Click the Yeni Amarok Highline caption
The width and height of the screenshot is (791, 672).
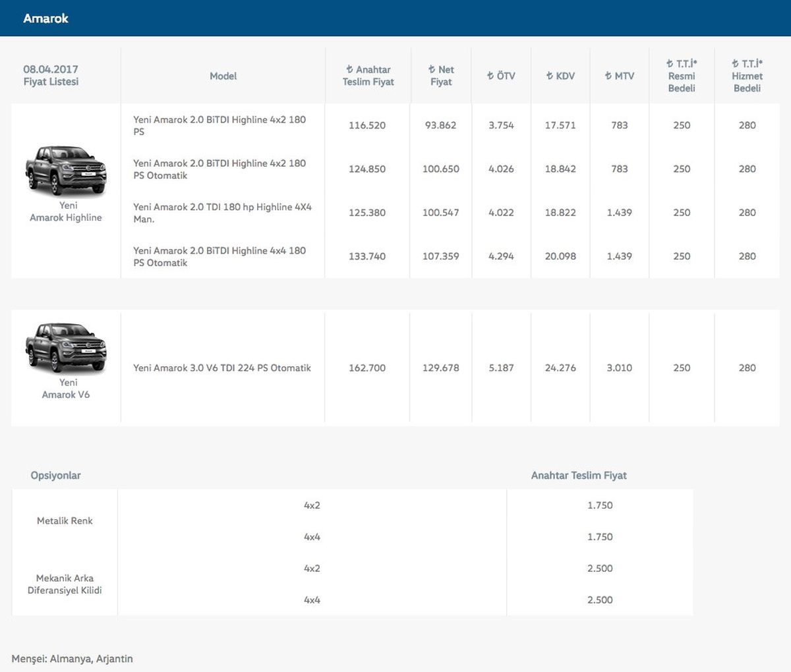(x=66, y=211)
